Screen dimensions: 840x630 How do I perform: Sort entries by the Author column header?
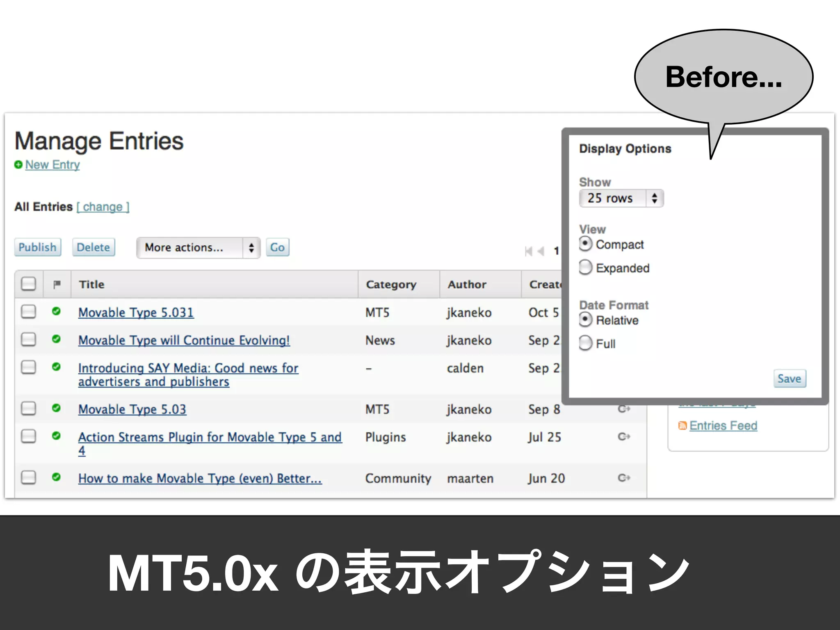point(467,284)
